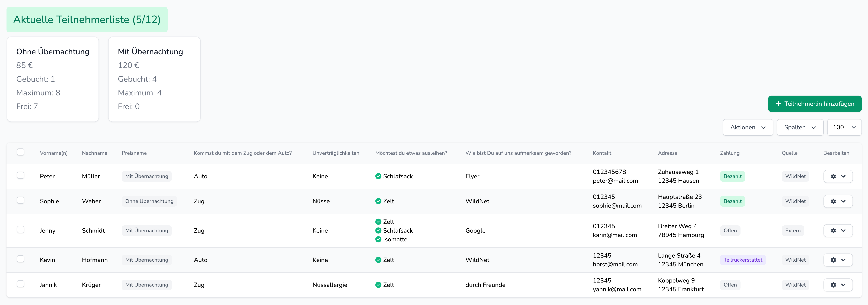Open the Aktionen dropdown
This screenshot has height=305, width=868.
point(748,127)
